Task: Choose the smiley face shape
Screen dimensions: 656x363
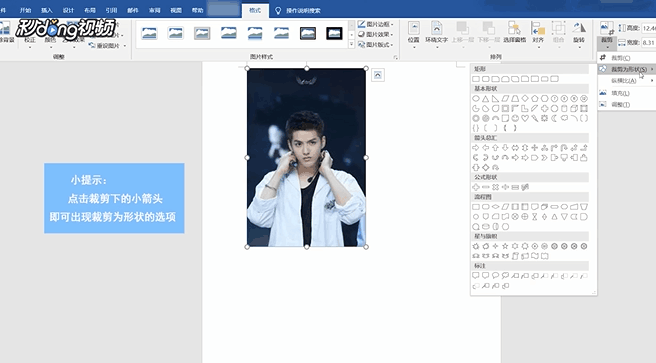Action: pyautogui.click(x=515, y=118)
